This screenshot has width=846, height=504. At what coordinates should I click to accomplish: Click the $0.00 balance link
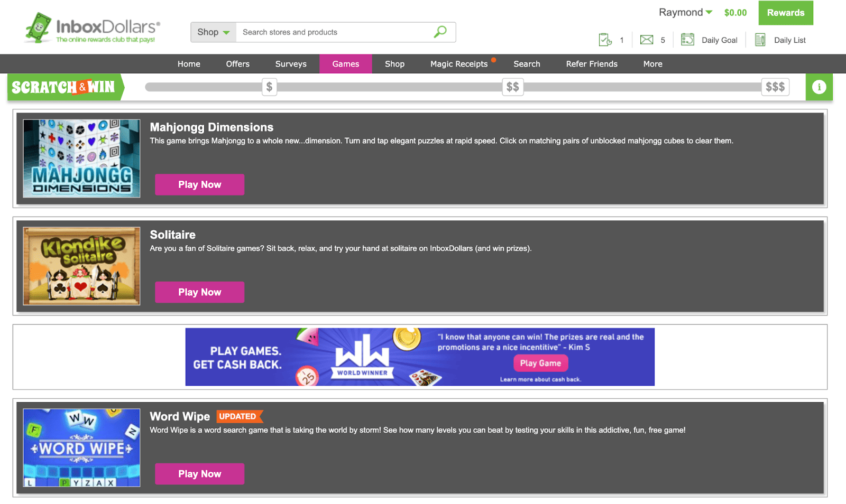point(735,13)
